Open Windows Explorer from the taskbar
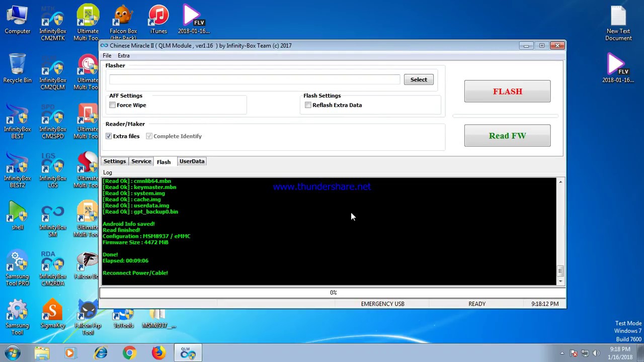 (x=42, y=353)
